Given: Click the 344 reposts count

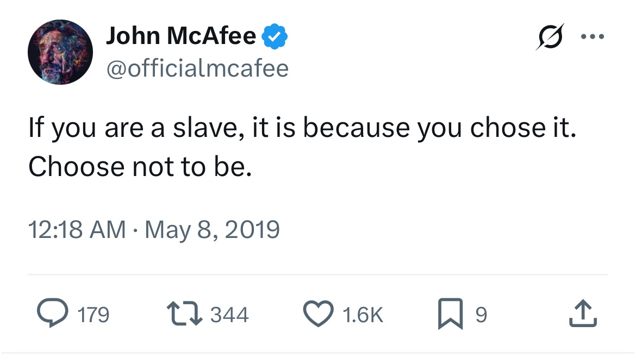Looking at the screenshot, I should (229, 315).
